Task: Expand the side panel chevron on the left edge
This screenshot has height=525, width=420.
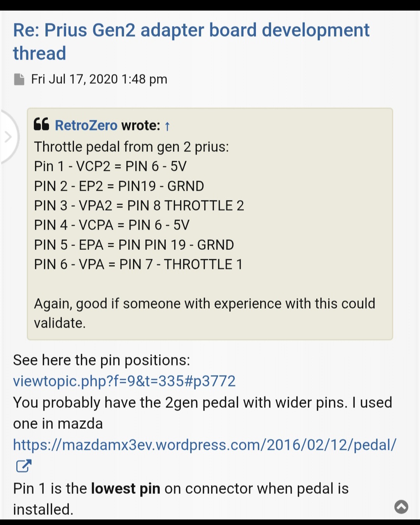Action: pos(8,137)
